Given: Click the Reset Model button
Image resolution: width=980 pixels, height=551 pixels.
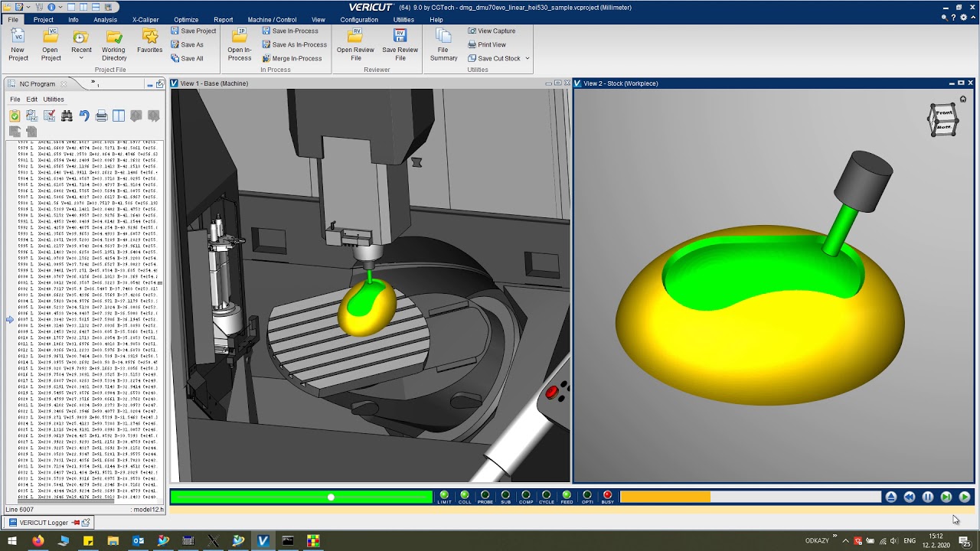Looking at the screenshot, I should (891, 497).
